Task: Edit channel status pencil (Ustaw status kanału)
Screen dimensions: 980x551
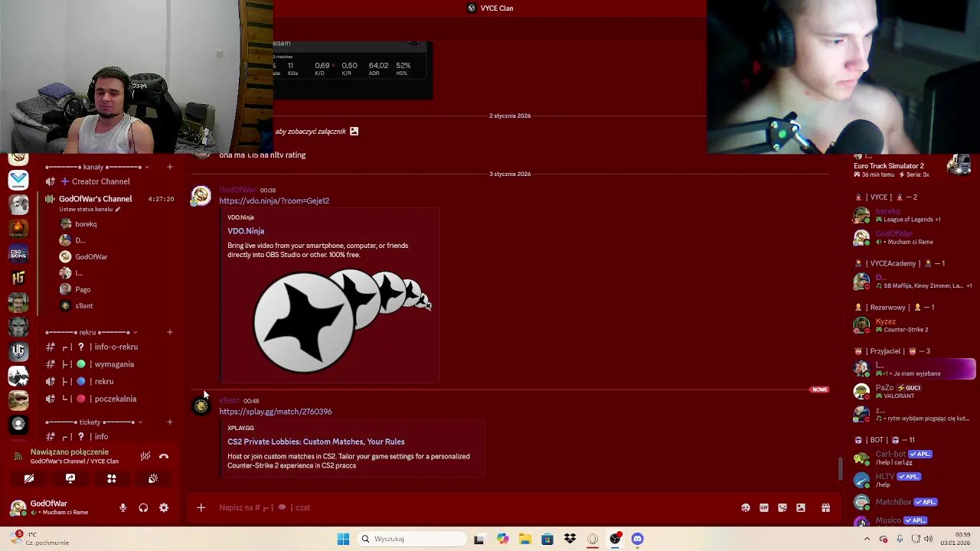Action: [x=117, y=209]
